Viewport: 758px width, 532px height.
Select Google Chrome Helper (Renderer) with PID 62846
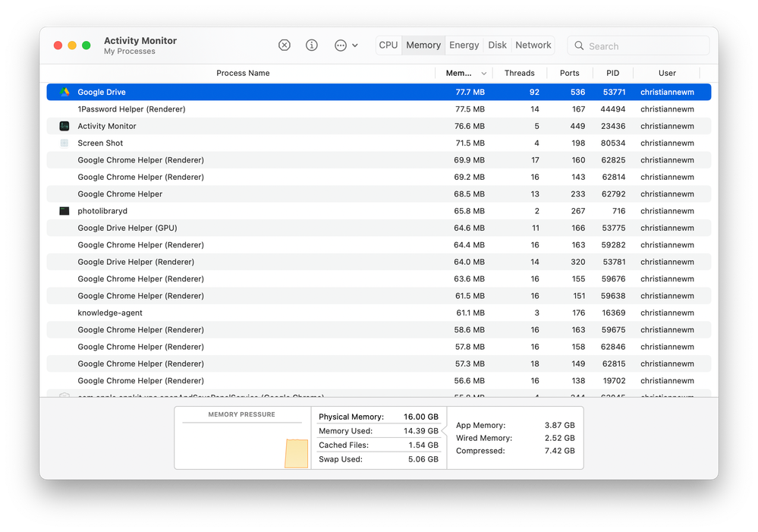click(379, 347)
